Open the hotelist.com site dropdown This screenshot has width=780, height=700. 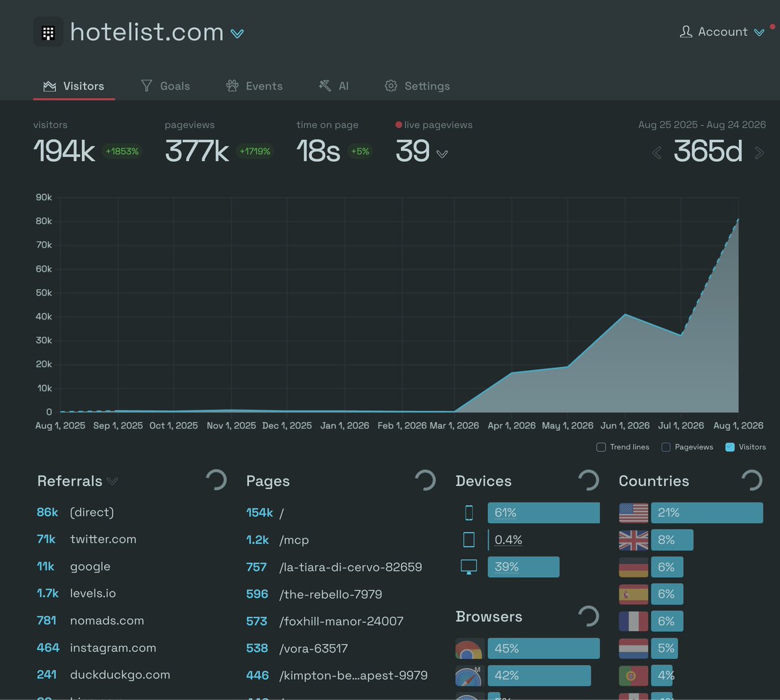pyautogui.click(x=237, y=34)
